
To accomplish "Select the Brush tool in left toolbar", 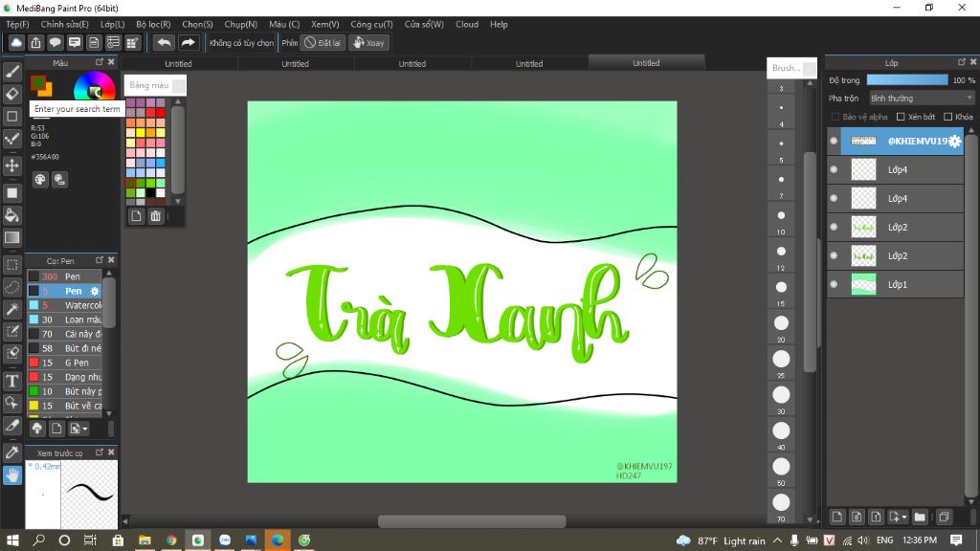I will pyautogui.click(x=11, y=71).
